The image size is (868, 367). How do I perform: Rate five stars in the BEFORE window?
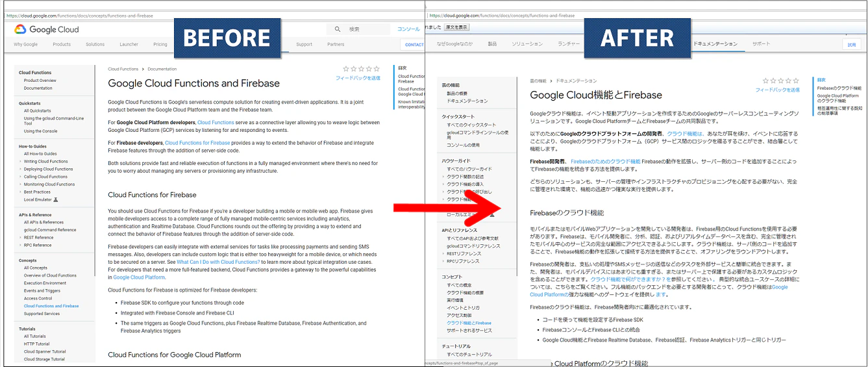(376, 69)
